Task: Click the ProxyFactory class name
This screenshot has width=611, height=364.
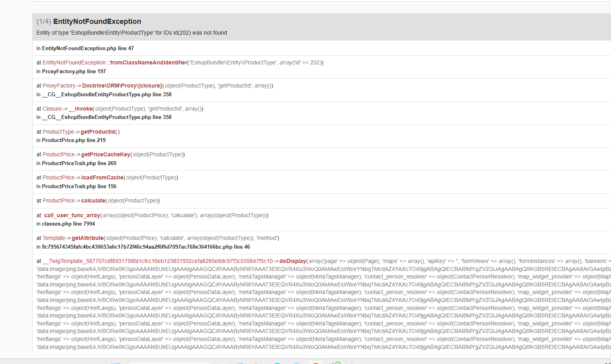Action: 59,86
